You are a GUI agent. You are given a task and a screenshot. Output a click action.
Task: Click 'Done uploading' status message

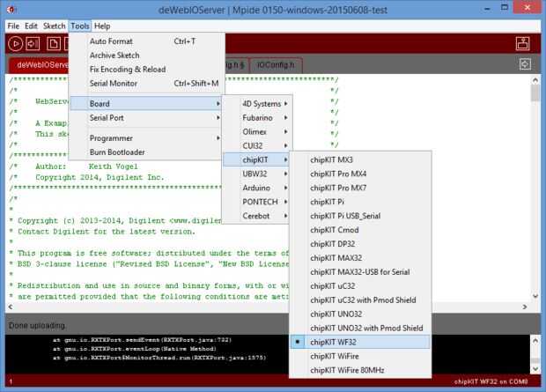37,325
